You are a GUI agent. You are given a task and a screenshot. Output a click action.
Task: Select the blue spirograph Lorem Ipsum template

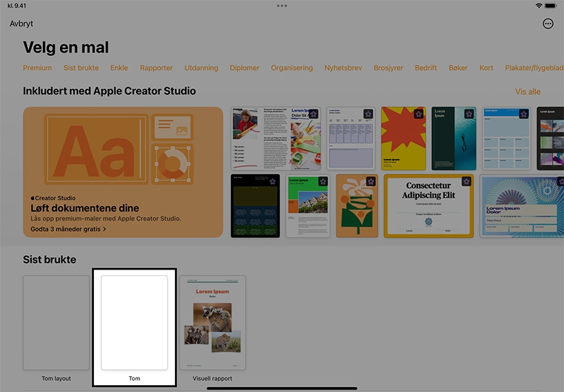coord(522,206)
